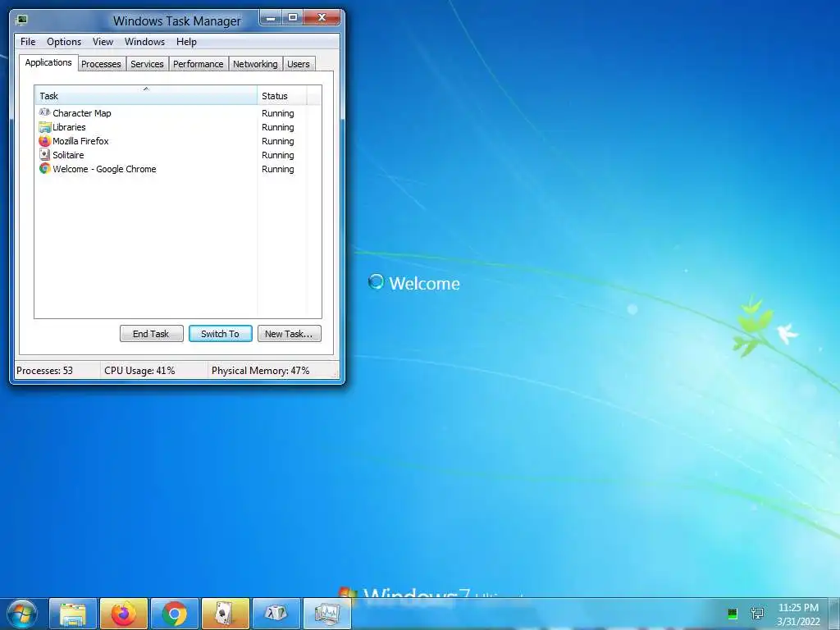The height and width of the screenshot is (630, 840).
Task: Open the View menu
Action: tap(103, 42)
